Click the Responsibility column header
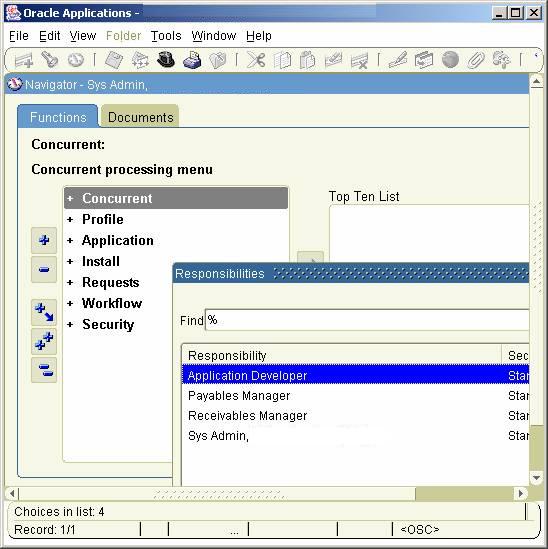 click(x=342, y=355)
